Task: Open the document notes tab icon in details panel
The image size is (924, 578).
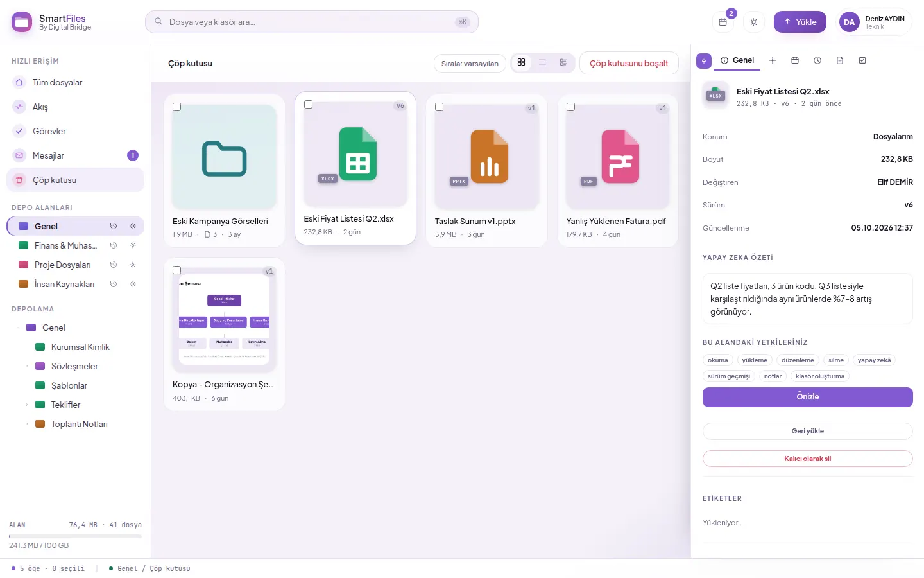Action: 840,60
